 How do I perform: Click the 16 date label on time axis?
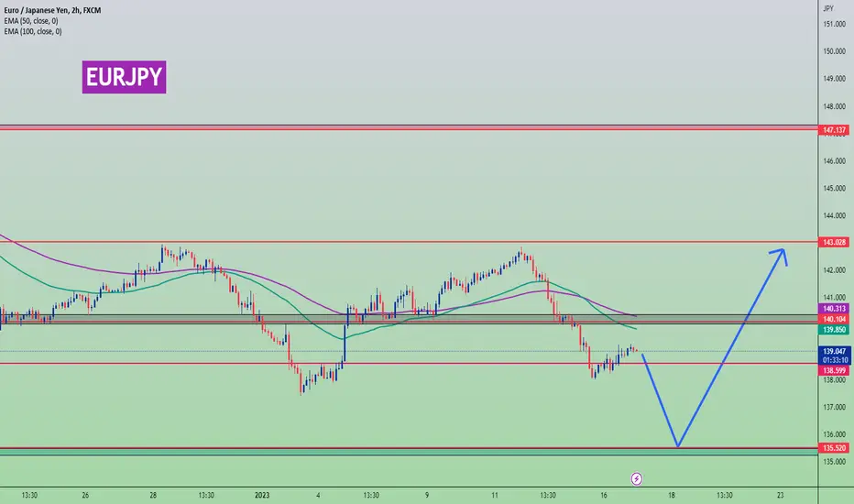(x=604, y=495)
